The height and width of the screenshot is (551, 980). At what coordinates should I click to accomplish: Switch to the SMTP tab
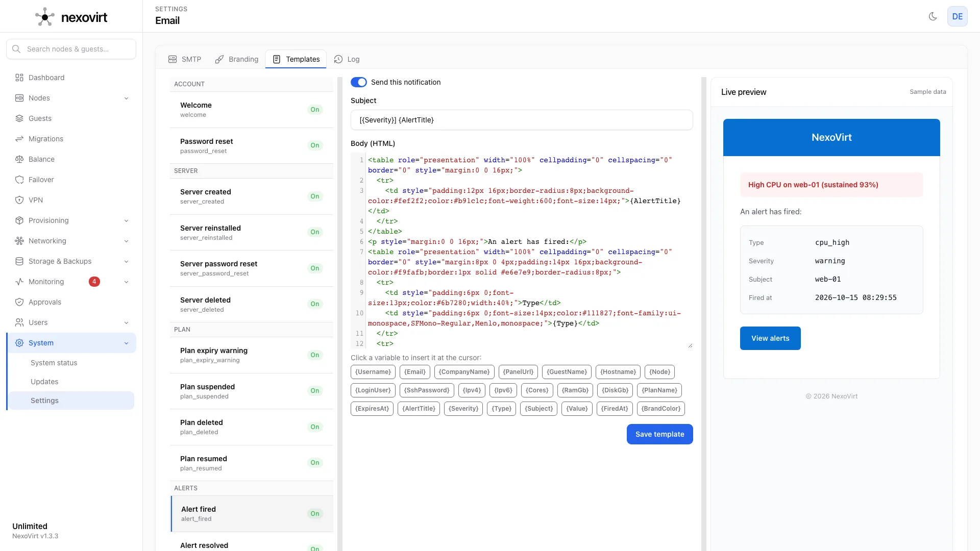coord(185,59)
